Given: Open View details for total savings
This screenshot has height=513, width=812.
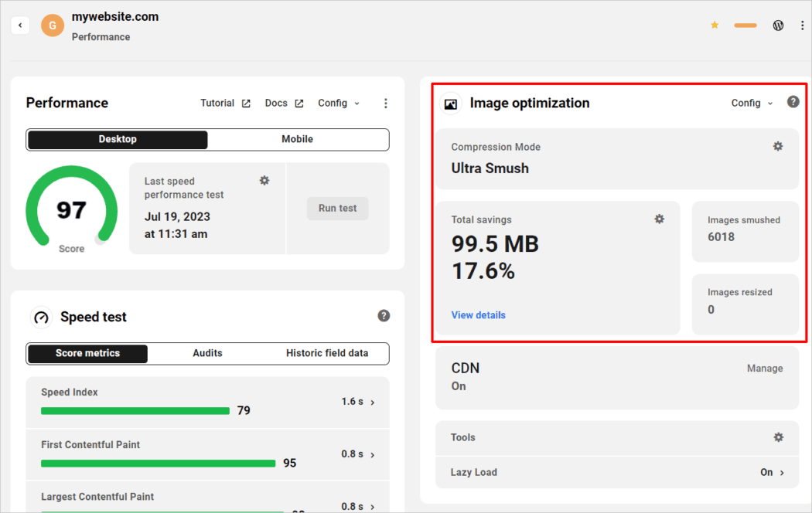Looking at the screenshot, I should tap(478, 314).
